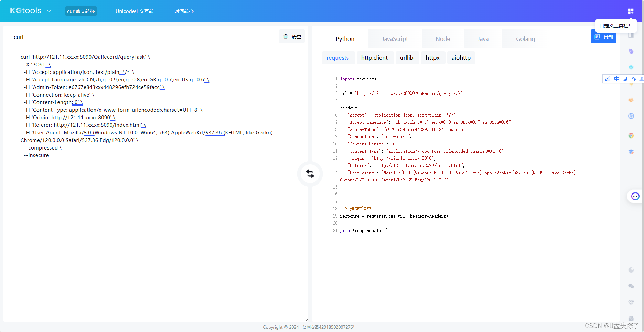Viewport: 644px width, 332px height.
Task: Click the 'Referer' header line in curl input
Action: (x=85, y=125)
